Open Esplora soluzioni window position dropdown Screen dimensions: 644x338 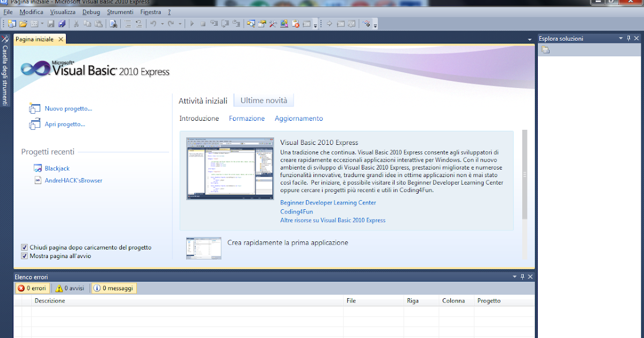tap(621, 38)
